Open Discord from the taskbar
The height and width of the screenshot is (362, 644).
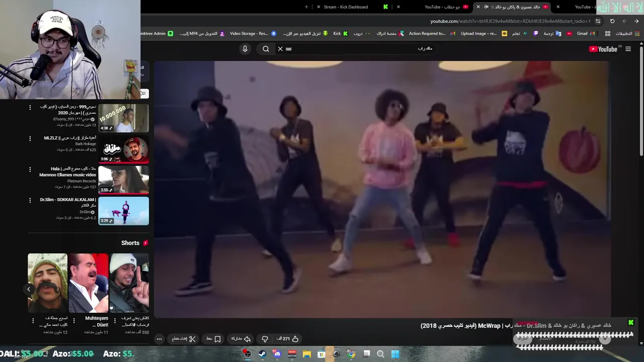point(277,354)
